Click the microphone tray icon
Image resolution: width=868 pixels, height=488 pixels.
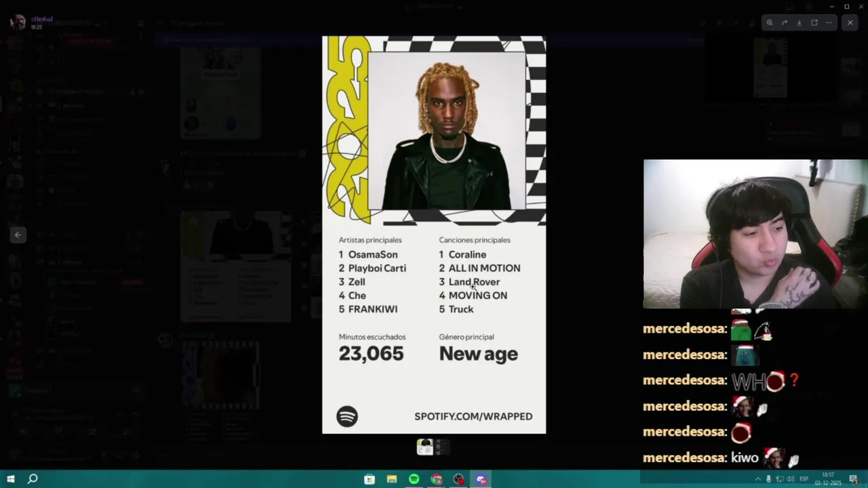[x=769, y=479]
